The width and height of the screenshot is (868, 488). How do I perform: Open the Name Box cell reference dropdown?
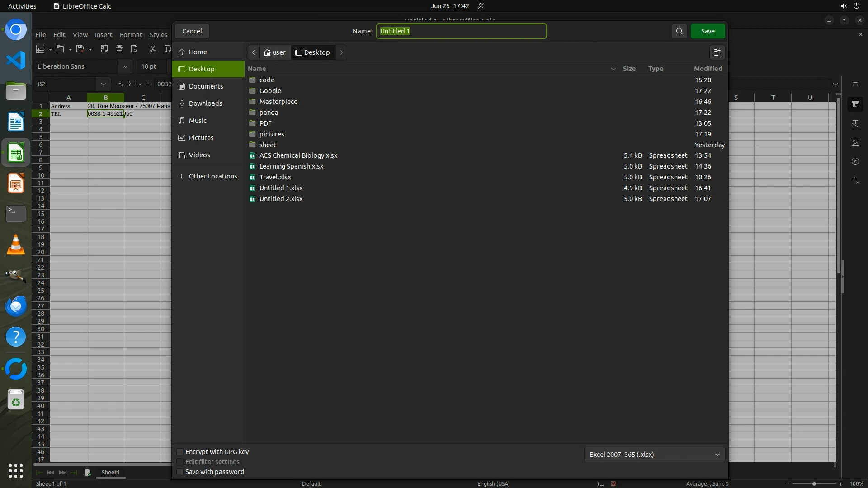(103, 84)
